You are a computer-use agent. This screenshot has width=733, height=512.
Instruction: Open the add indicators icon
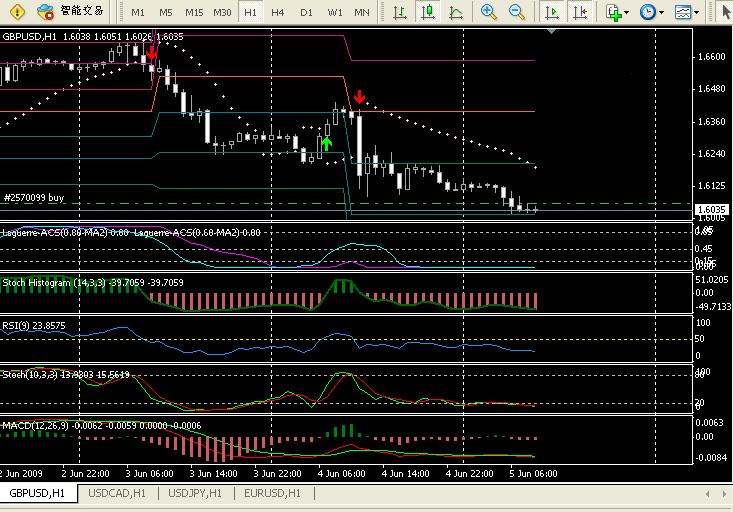click(x=614, y=12)
